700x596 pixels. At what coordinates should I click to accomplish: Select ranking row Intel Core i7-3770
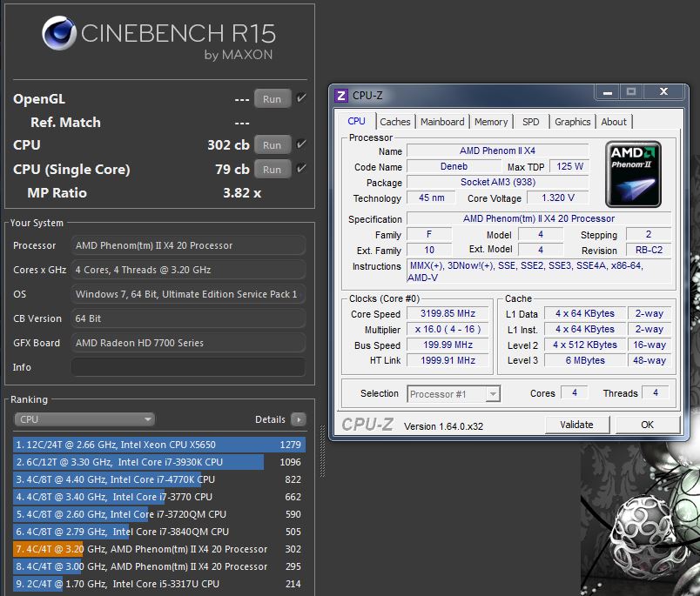(x=159, y=497)
